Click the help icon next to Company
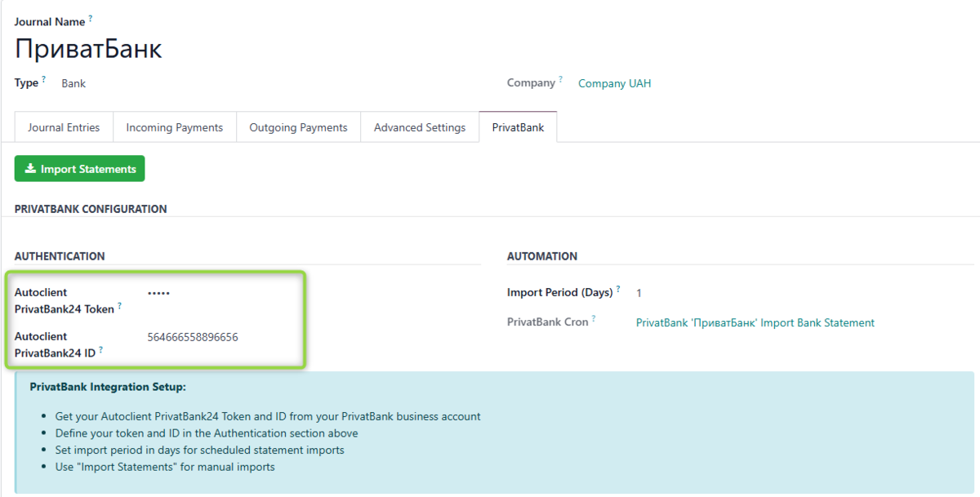Image resolution: width=980 pixels, height=497 pixels. [561, 78]
